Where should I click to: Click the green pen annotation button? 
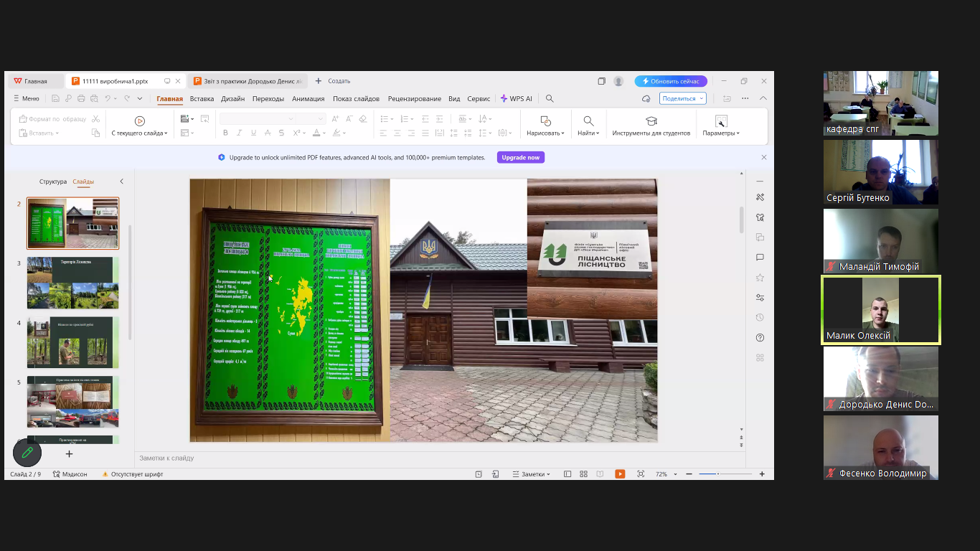[27, 453]
